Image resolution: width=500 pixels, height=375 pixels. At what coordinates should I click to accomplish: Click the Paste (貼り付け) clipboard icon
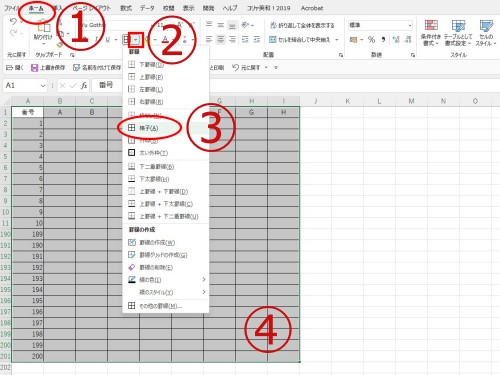(x=43, y=26)
